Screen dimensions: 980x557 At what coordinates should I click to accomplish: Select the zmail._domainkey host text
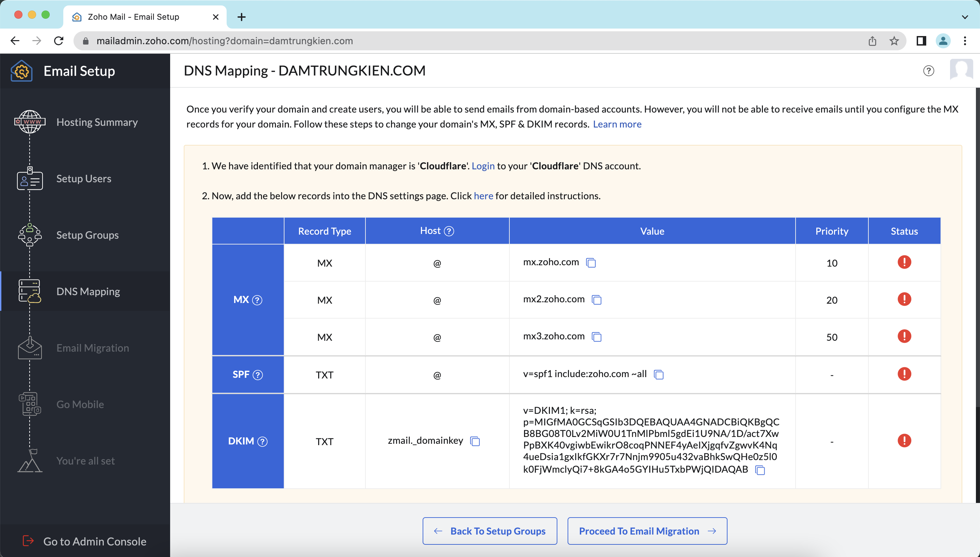[x=425, y=441]
